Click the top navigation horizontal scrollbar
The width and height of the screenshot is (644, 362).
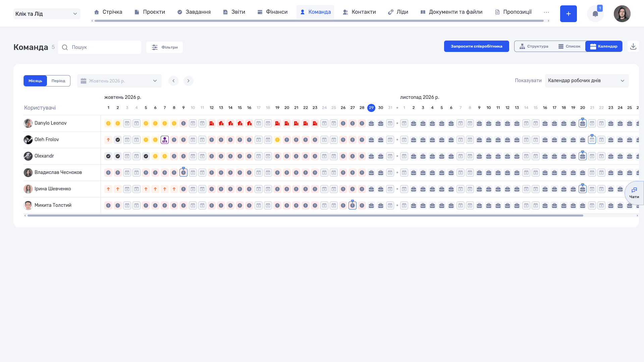coord(319,21)
